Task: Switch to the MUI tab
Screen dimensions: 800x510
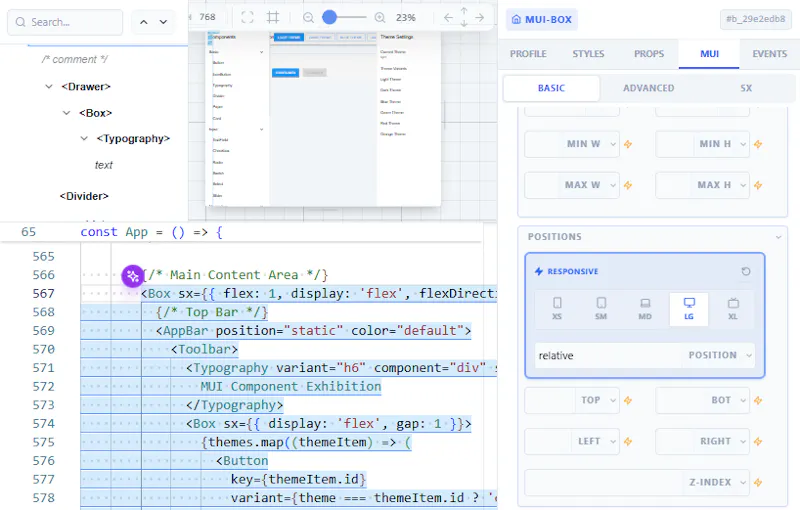Action: pyautogui.click(x=709, y=54)
